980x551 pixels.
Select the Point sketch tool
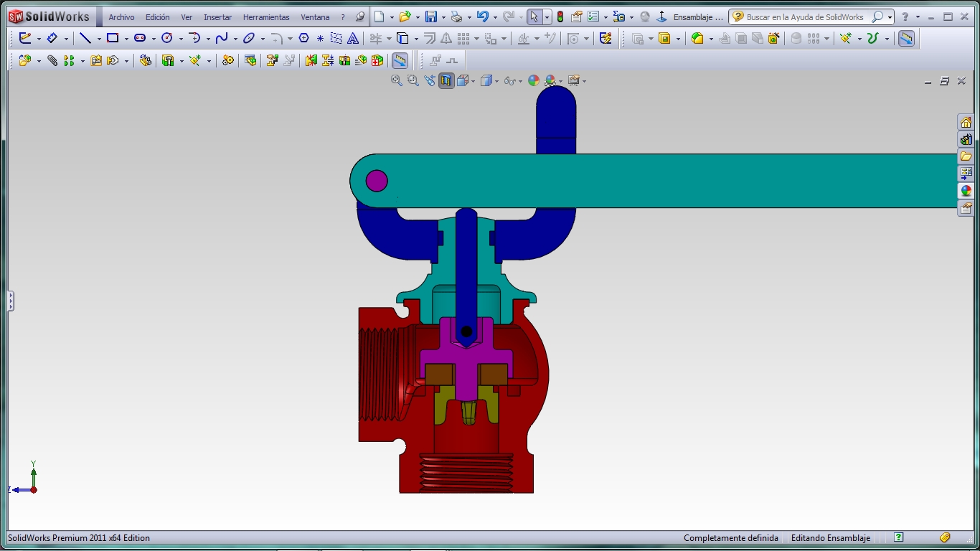point(320,38)
